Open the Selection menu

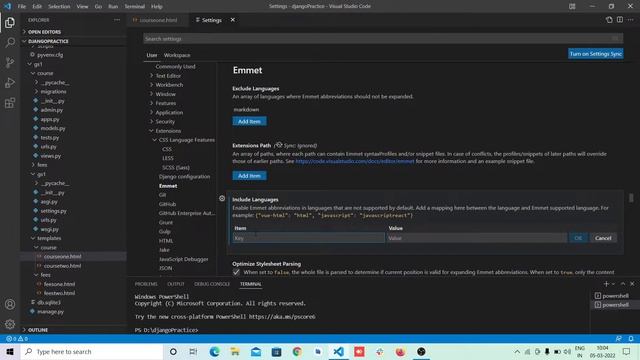click(59, 6)
